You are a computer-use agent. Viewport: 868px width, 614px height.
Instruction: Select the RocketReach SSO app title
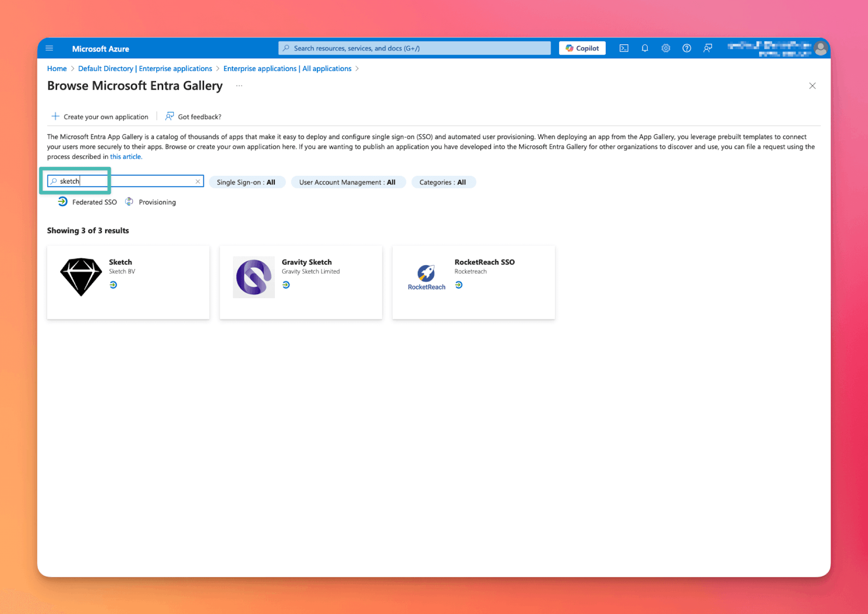click(x=484, y=262)
